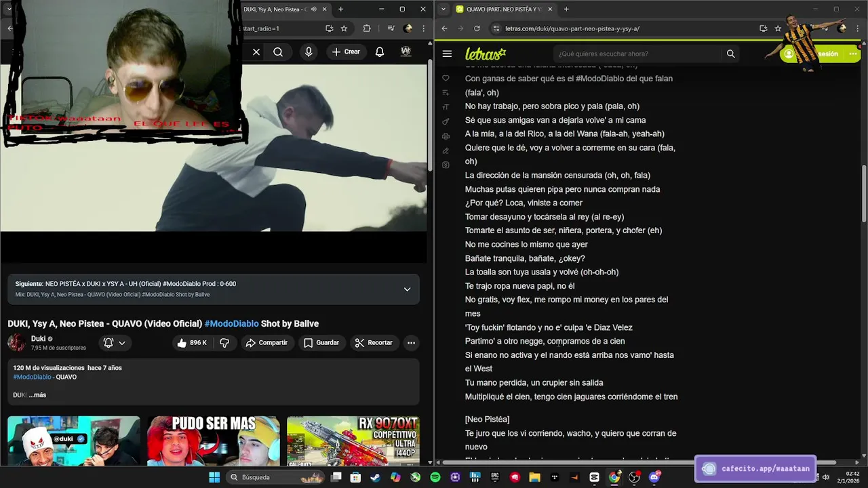Expand the description with ...más
Image resolution: width=868 pixels, height=488 pixels.
click(x=37, y=395)
